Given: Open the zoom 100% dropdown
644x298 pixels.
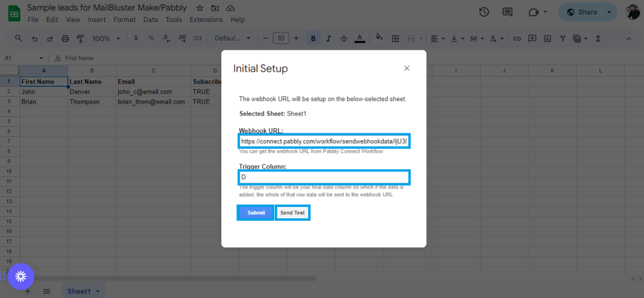Looking at the screenshot, I should tap(106, 38).
